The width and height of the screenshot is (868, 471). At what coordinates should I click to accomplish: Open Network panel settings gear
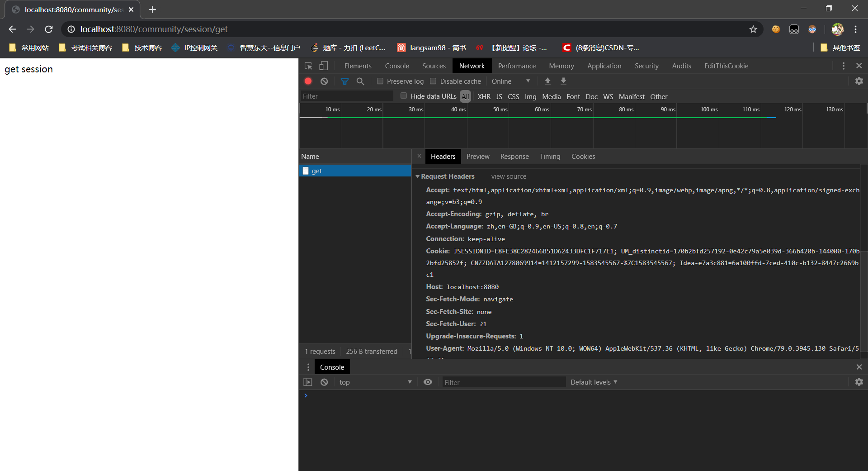[x=859, y=81]
